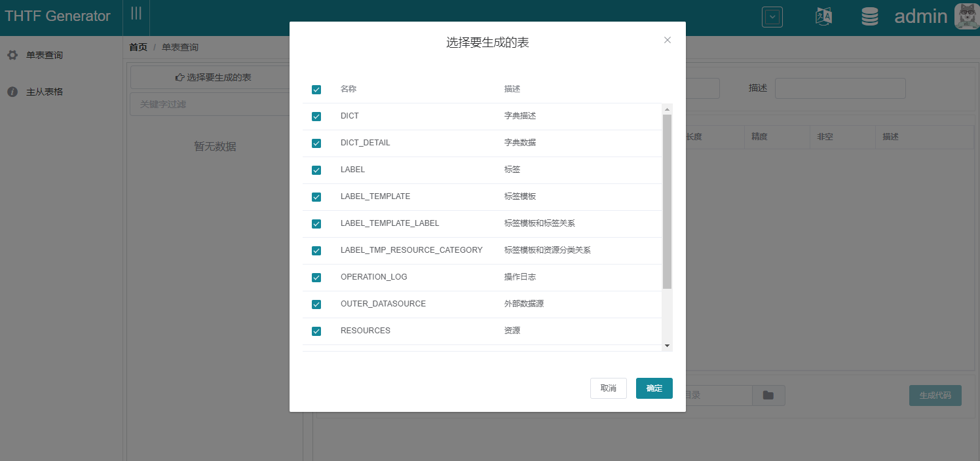Open the language translation switcher icon
Screen dimensions: 980x461
pos(823,16)
